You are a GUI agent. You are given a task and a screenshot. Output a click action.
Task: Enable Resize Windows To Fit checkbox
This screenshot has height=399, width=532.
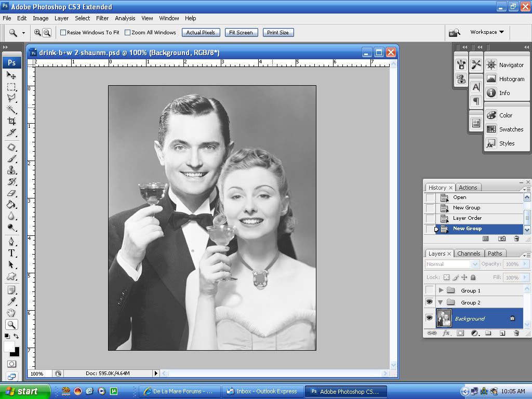pos(63,32)
